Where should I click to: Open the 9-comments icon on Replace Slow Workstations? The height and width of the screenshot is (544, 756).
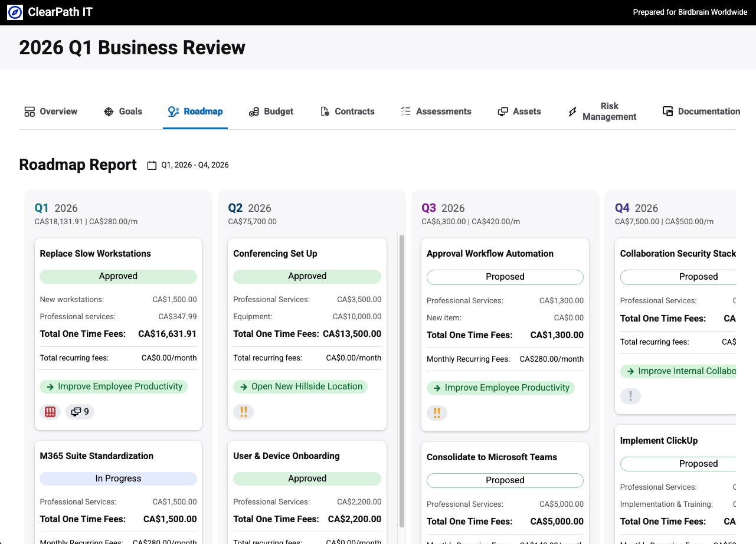tap(80, 411)
